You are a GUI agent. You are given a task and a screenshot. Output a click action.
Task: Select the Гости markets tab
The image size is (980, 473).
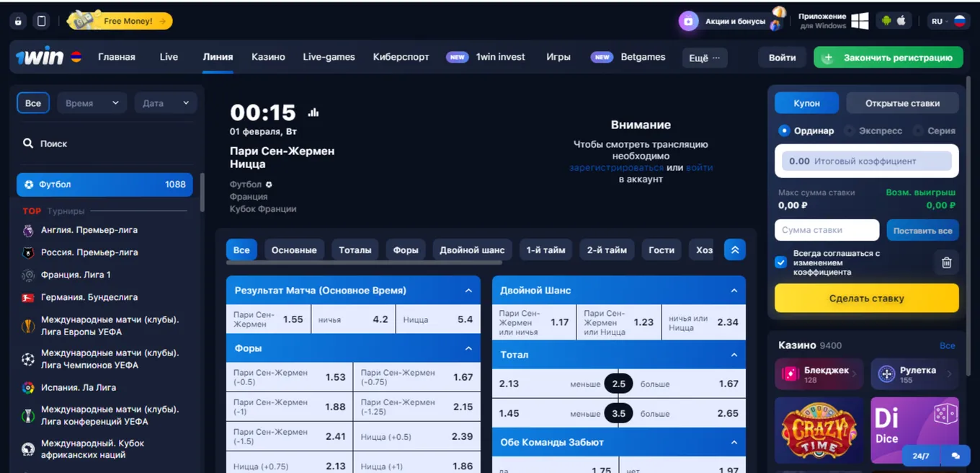(x=661, y=250)
